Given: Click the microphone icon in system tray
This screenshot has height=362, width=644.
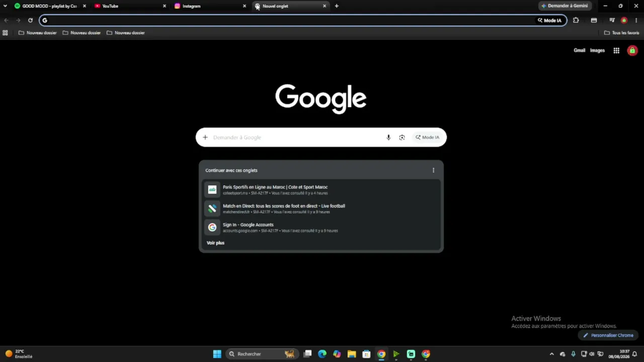Looking at the screenshot, I should pyautogui.click(x=573, y=354).
